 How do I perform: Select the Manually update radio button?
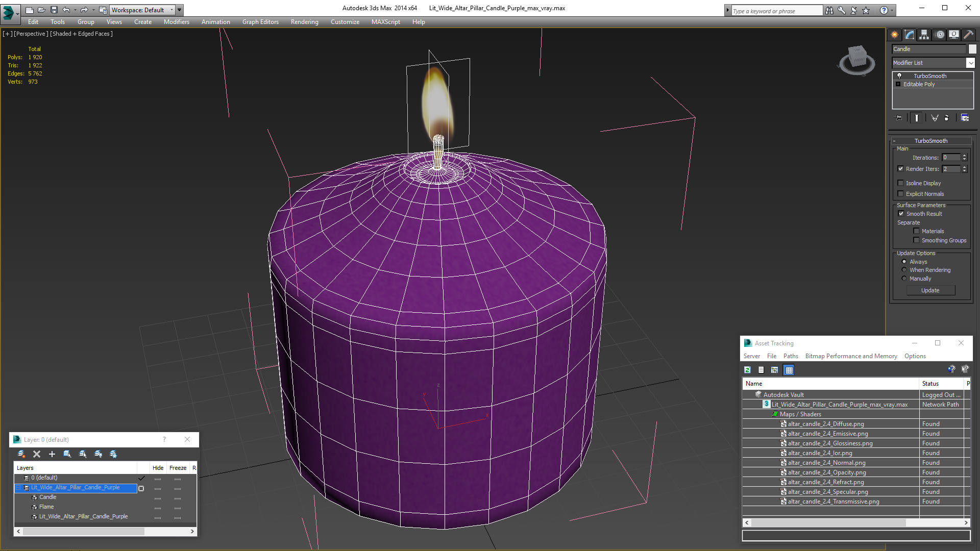(904, 279)
